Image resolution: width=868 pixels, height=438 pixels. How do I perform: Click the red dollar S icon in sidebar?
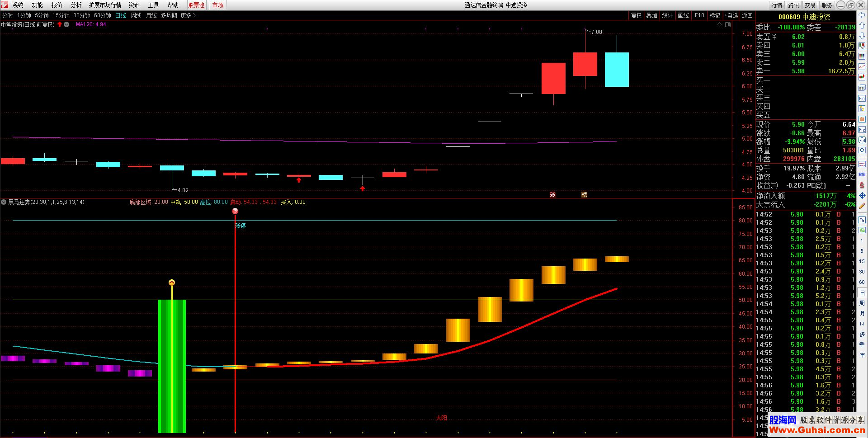click(x=862, y=185)
